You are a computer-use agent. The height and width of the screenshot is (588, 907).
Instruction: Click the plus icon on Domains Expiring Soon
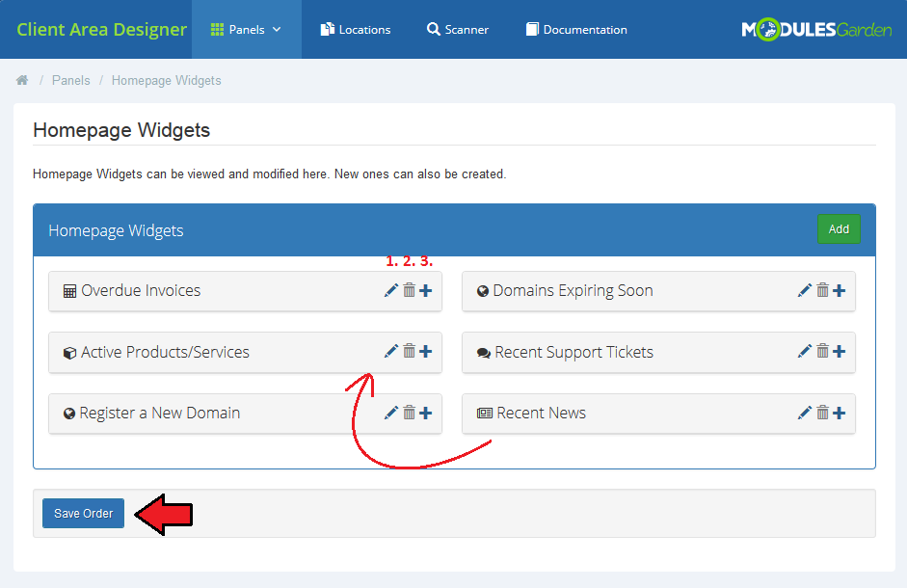click(840, 290)
